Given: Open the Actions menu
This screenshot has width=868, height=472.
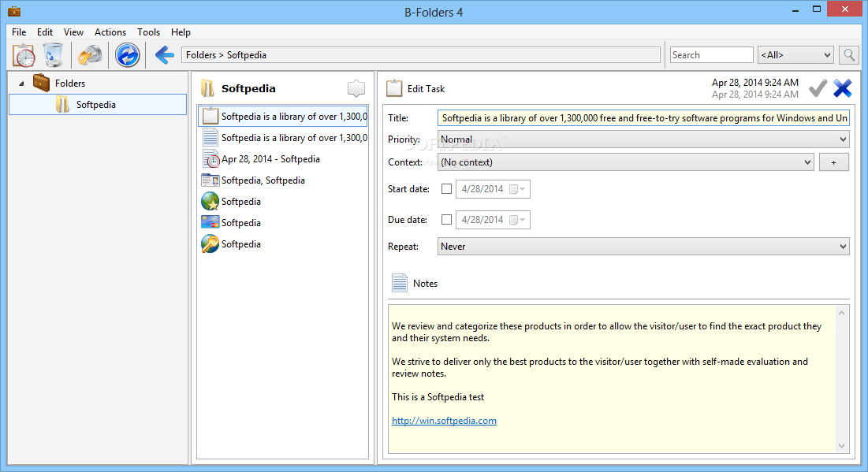Looking at the screenshot, I should 110,32.
